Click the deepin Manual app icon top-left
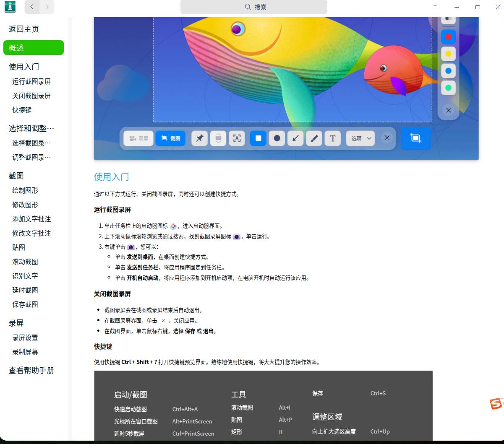This screenshot has width=504, height=444. [x=10, y=7]
